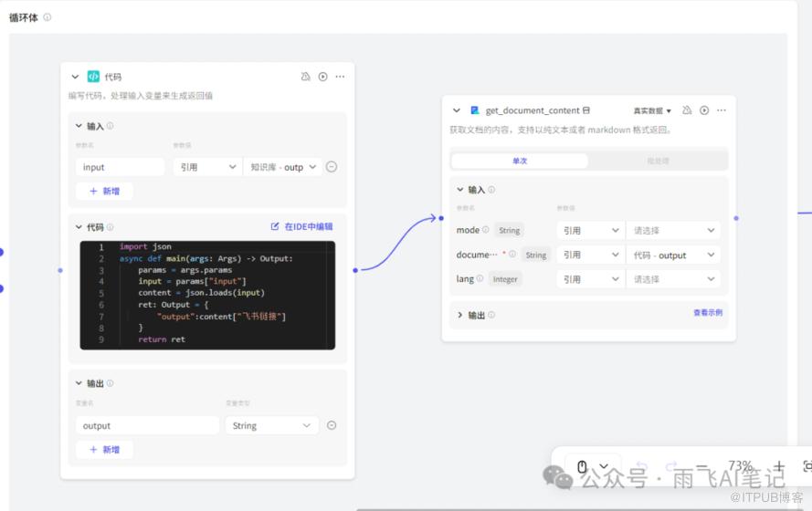Open the 真实数据 dropdown
Screen dimensions: 812x511
pos(652,110)
